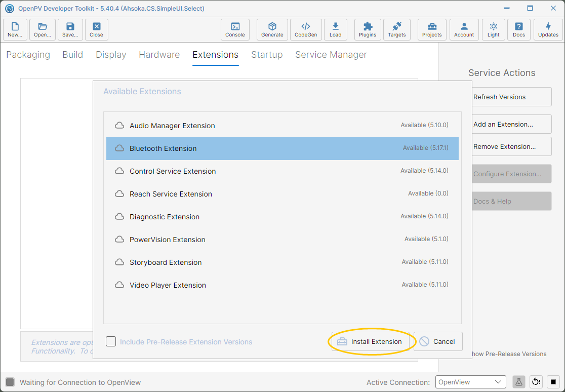
Task: Select Diagnostic Extension in list
Action: click(x=282, y=216)
